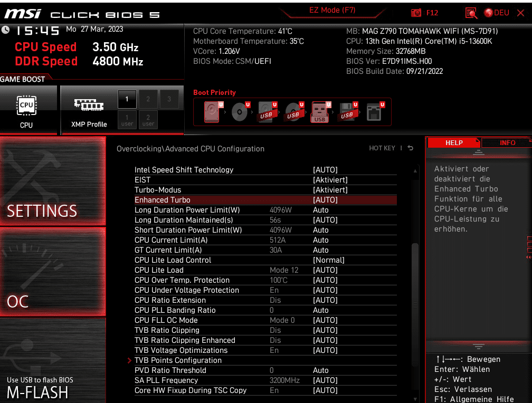Change the EIST [Aktiviert] value
The image size is (532, 403).
[330, 180]
